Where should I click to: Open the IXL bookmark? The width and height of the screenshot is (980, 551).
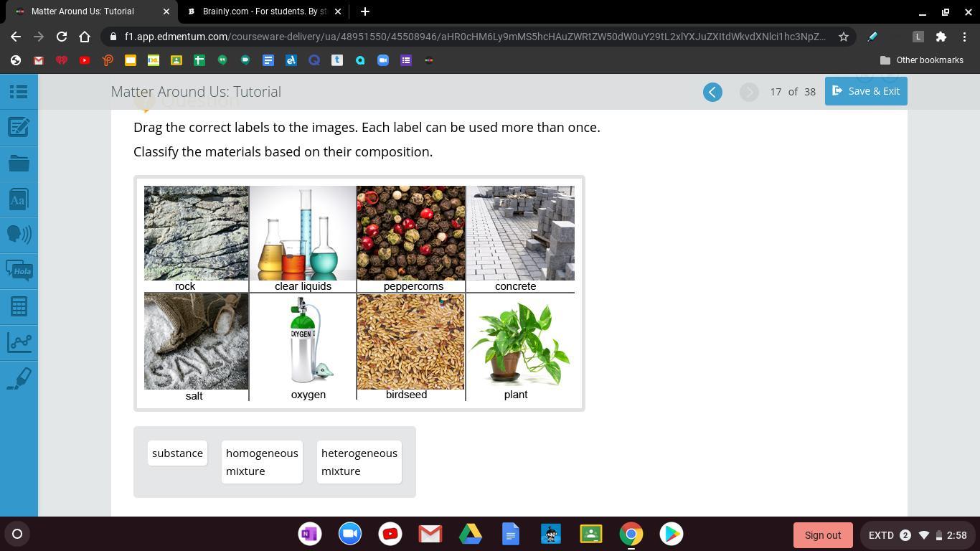(x=154, y=60)
